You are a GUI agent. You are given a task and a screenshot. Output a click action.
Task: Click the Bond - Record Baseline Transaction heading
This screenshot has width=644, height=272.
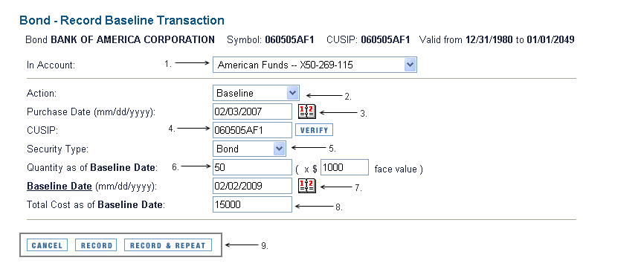tap(122, 21)
